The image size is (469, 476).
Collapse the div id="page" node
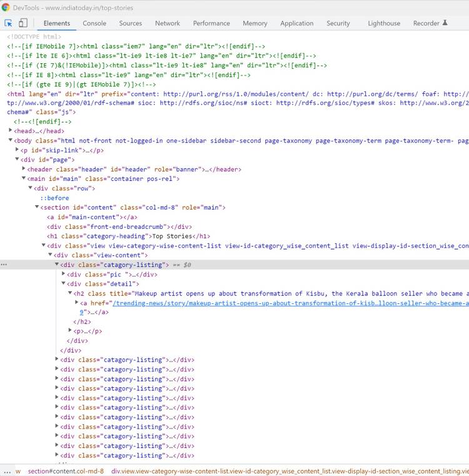click(17, 159)
